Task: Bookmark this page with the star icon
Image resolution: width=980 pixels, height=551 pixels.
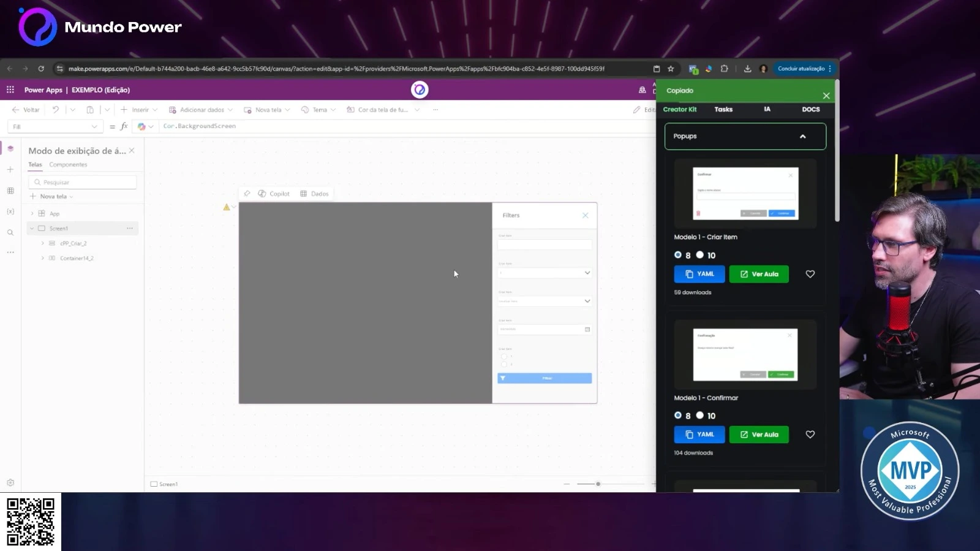Action: (x=671, y=69)
